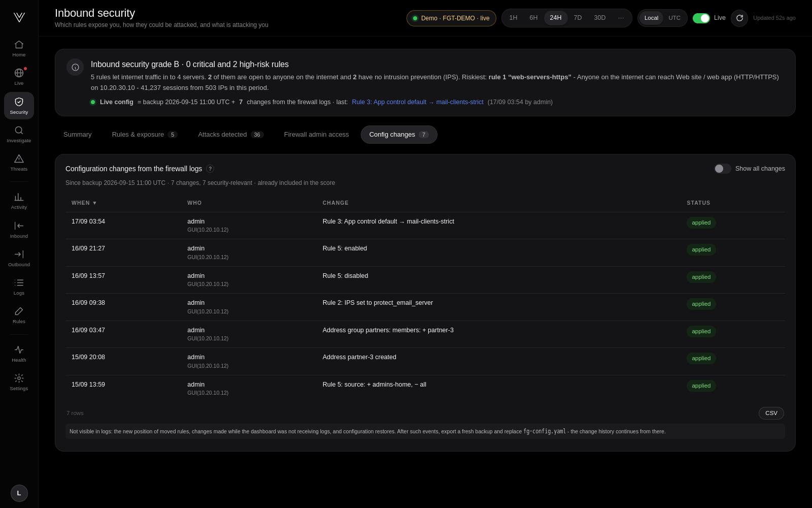The image size is (812, 508).
Task: Open the Firewall admin access tab
Action: pyautogui.click(x=317, y=135)
